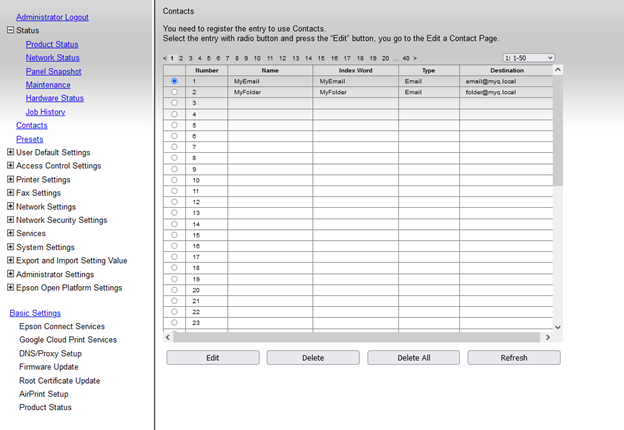Open Presets in the sidebar

coord(30,139)
